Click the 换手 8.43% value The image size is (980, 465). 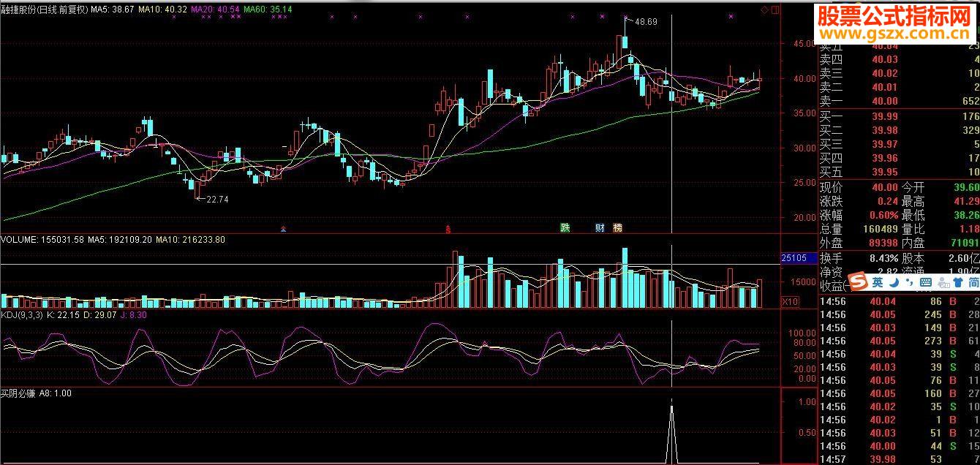pyautogui.click(x=883, y=258)
